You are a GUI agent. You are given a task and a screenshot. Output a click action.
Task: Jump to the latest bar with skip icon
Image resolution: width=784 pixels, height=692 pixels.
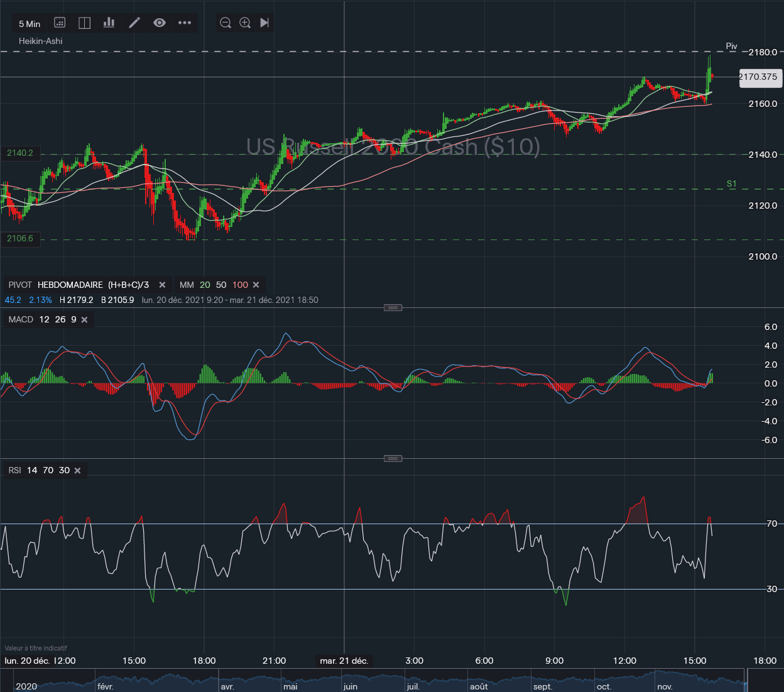pyautogui.click(x=264, y=23)
